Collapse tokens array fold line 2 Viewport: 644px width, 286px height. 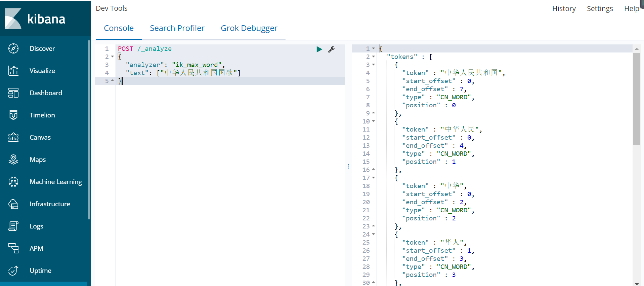coord(373,57)
